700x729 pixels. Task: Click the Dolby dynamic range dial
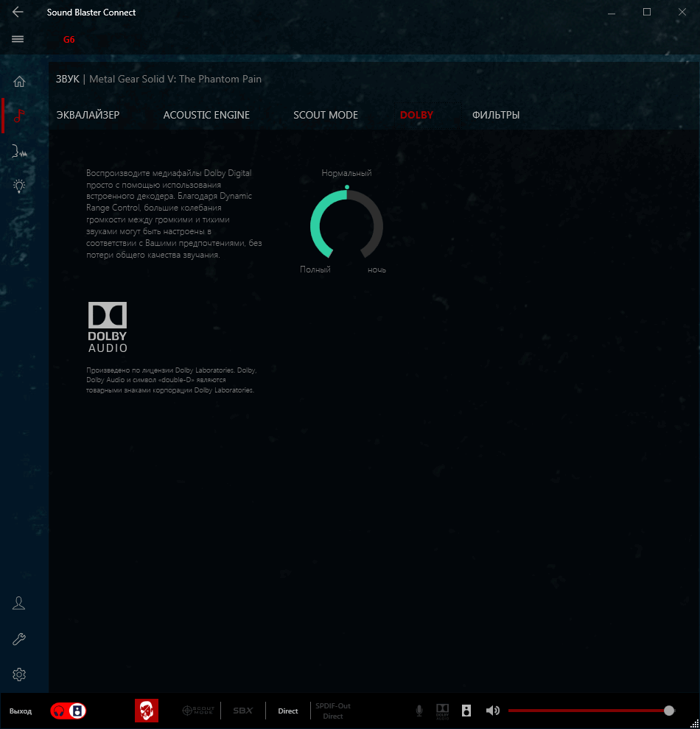pyautogui.click(x=346, y=225)
